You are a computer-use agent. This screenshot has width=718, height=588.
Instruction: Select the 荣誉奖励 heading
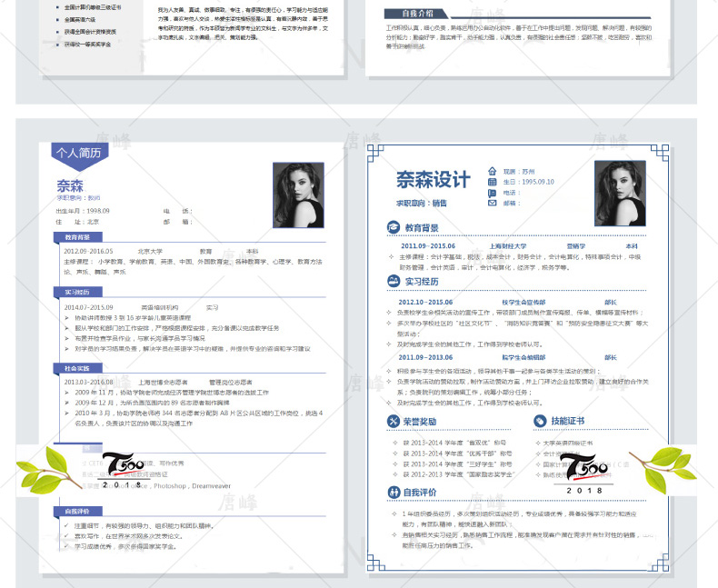coord(420,422)
